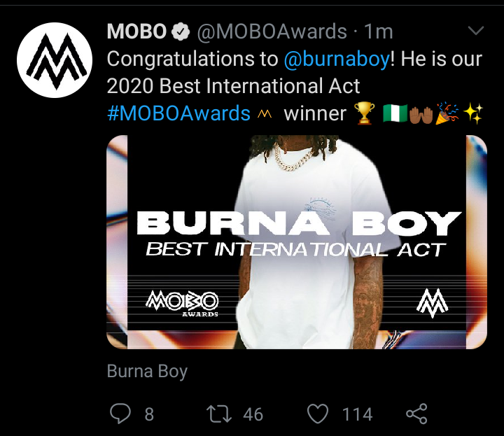Click the reply speech bubble icon
504x436 pixels.
point(120,414)
